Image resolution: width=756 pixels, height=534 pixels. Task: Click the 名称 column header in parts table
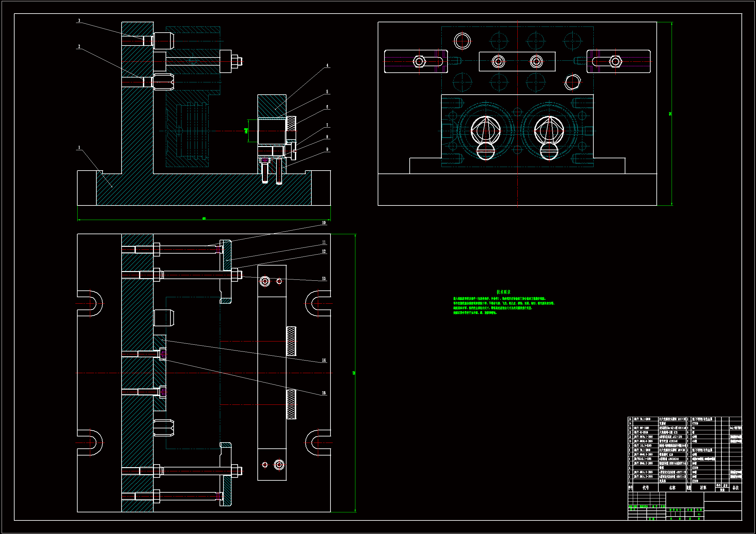coord(672,487)
